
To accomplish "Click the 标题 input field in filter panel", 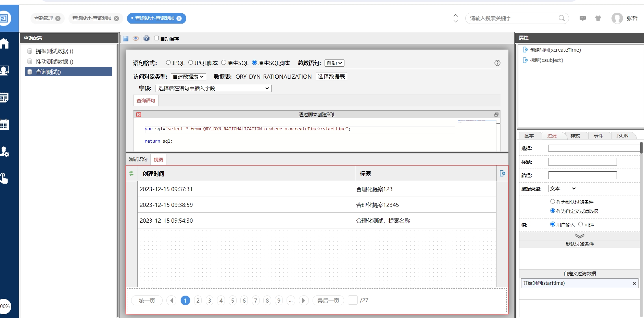I will click(582, 162).
